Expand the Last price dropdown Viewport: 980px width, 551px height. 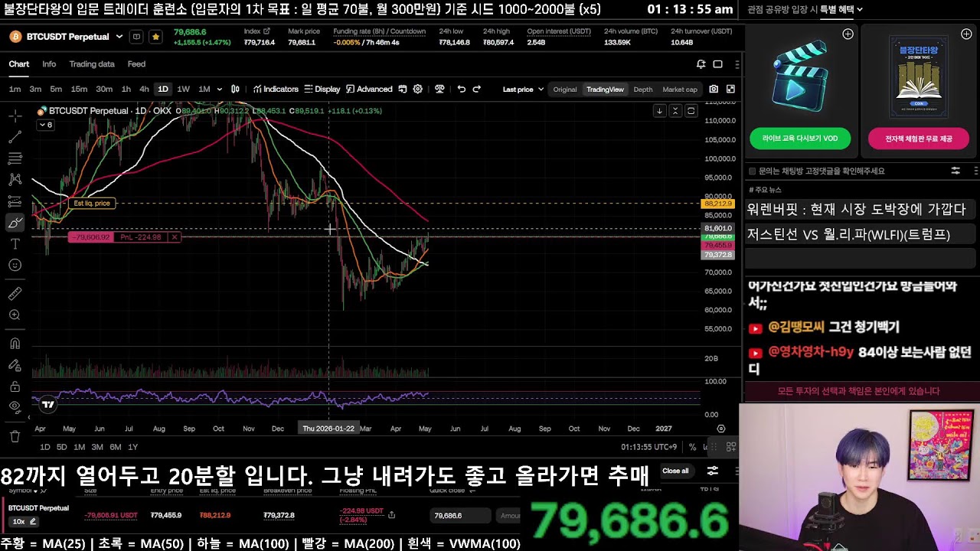point(523,90)
